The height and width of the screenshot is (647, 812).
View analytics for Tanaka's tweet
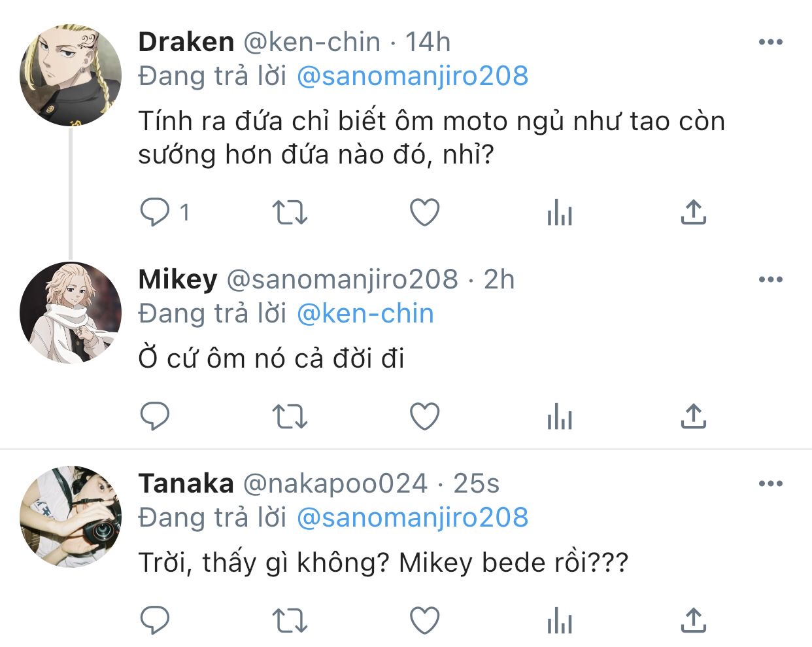point(560,620)
